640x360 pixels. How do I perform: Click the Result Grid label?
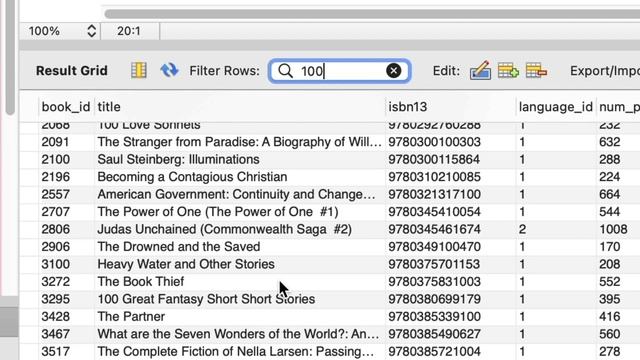tap(72, 71)
